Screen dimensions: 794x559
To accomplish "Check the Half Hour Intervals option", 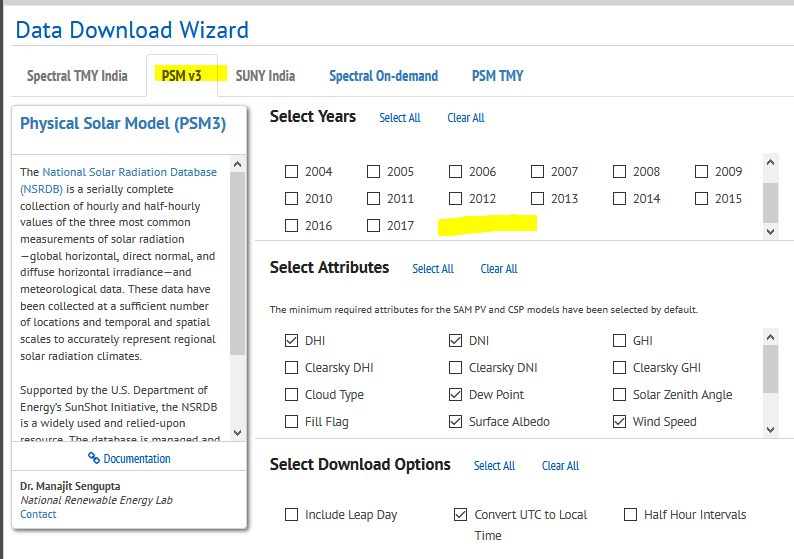I will coord(630,515).
